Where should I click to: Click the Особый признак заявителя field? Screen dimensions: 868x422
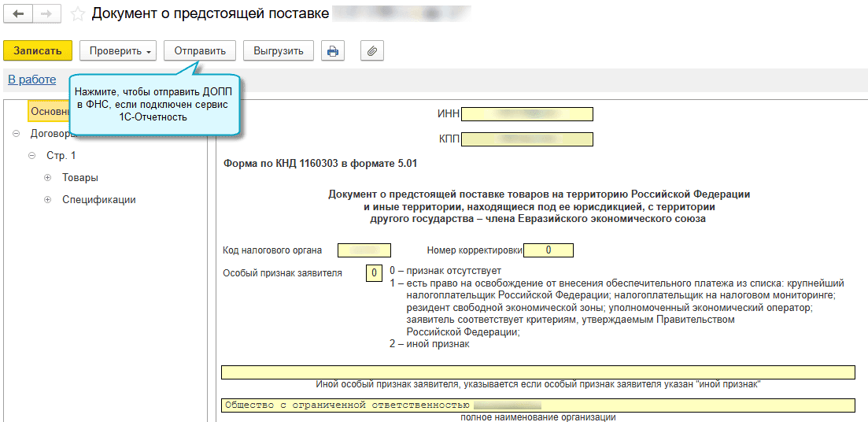tap(375, 273)
